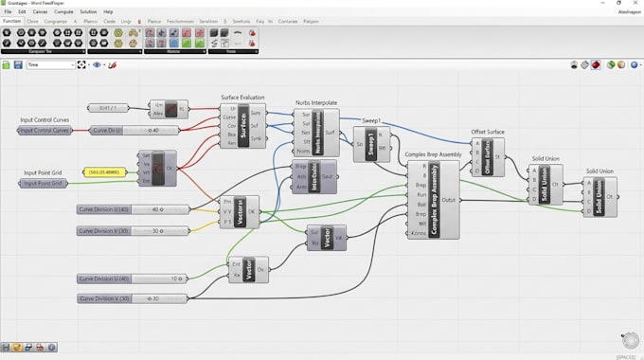Click the lower red flask ribbon icon
The width and height of the screenshot is (644, 360).
point(252,43)
